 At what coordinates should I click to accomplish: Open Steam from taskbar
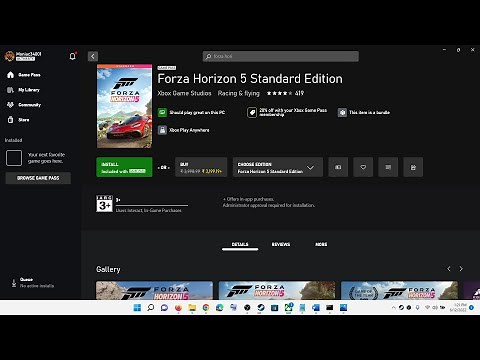pos(261,308)
